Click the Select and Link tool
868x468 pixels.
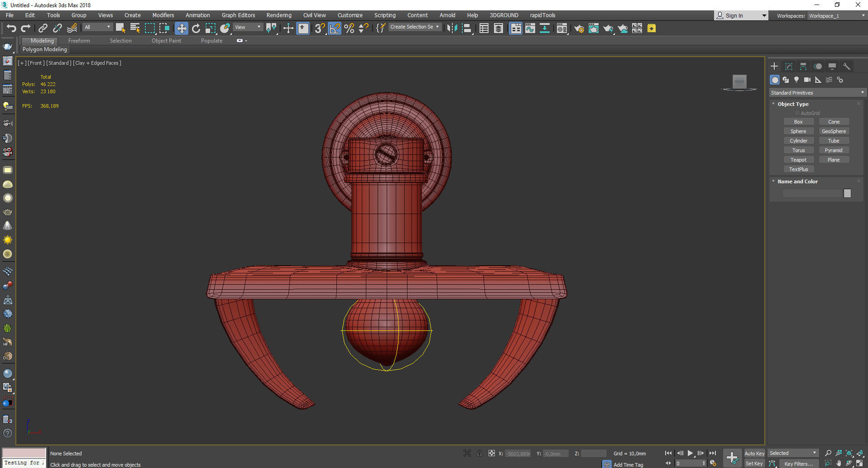click(43, 29)
